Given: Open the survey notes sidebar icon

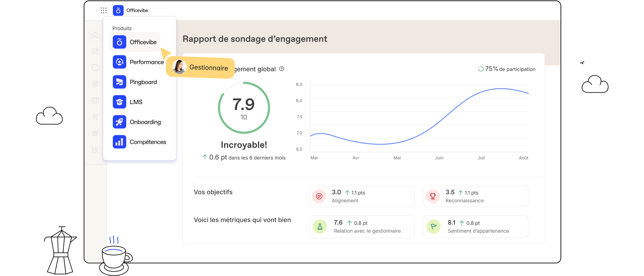Looking at the screenshot, I should [x=95, y=51].
